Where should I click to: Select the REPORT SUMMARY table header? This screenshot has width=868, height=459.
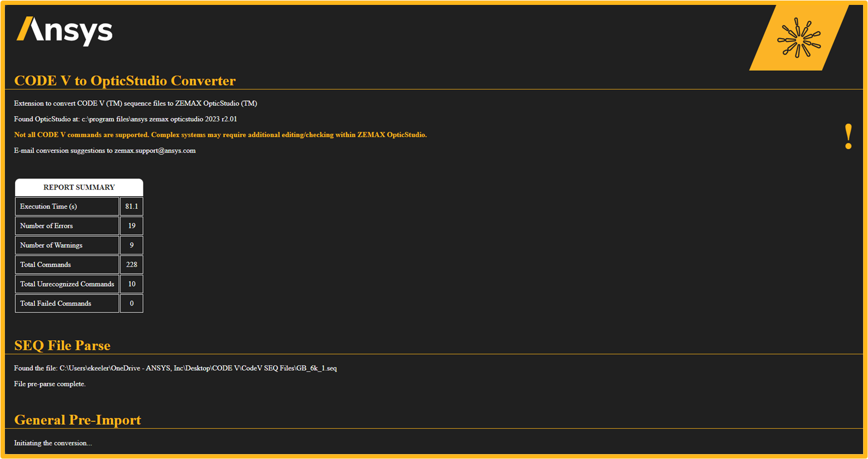pyautogui.click(x=79, y=187)
